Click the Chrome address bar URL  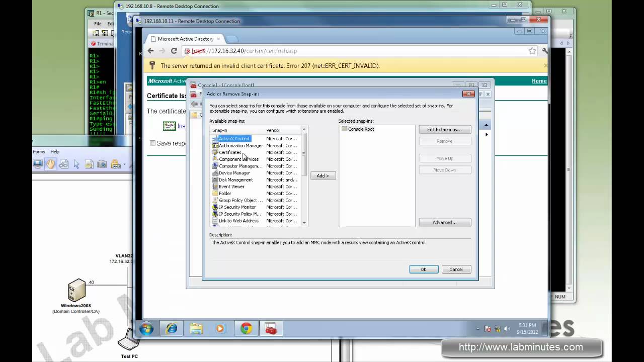click(x=245, y=51)
